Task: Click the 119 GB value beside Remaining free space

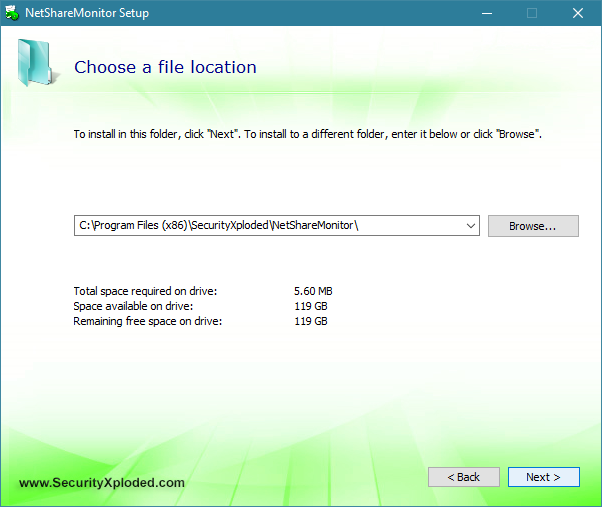Action: [x=311, y=321]
